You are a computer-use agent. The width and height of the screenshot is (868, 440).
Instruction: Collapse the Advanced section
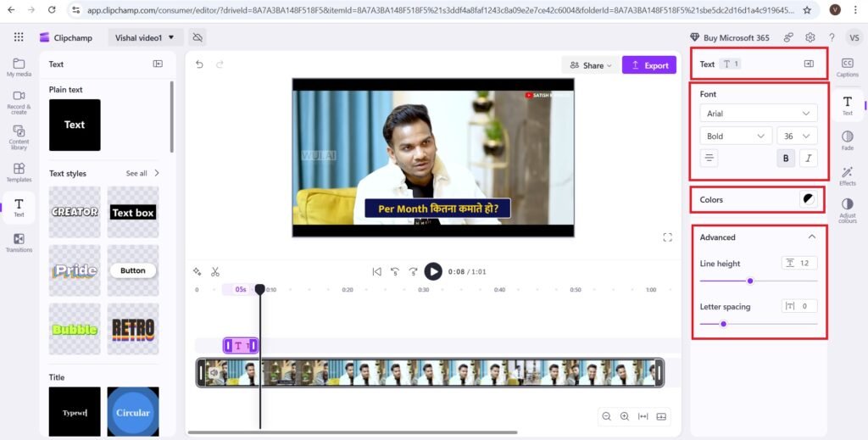[x=811, y=237]
